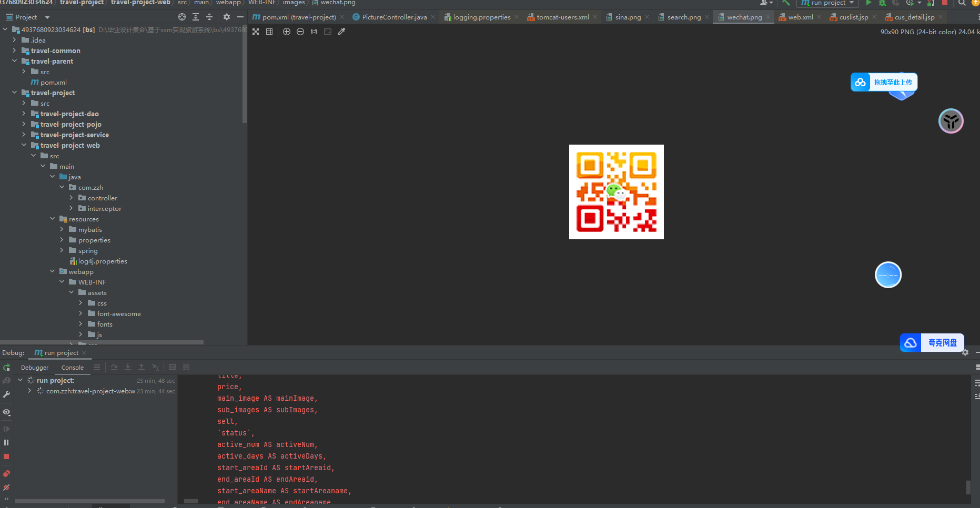Expand com.zzh:travel-project-web debug node

(x=29, y=391)
